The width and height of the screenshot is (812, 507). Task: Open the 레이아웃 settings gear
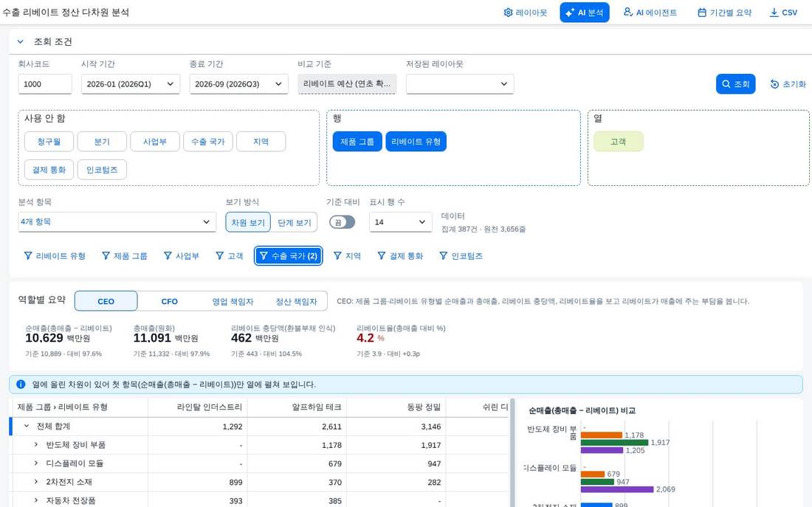[525, 13]
